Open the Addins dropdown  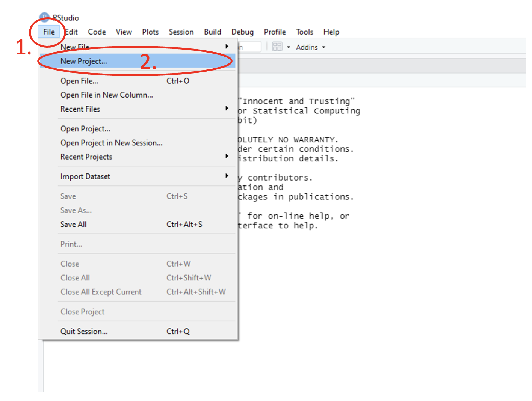pos(310,47)
